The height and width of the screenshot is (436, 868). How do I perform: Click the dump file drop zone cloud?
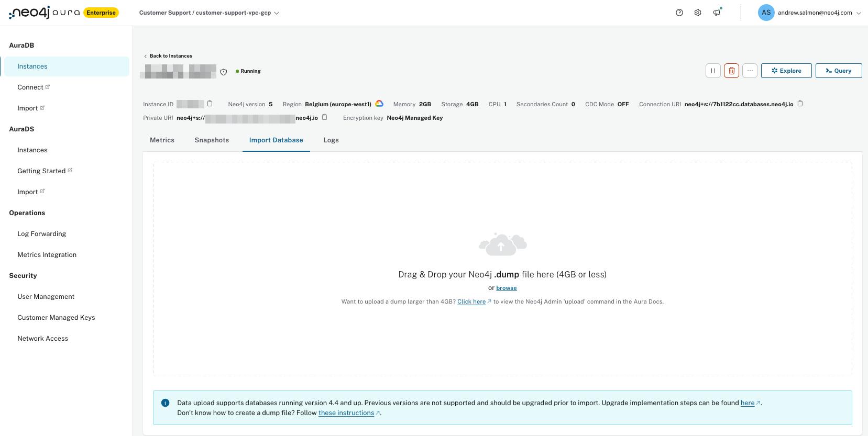point(502,244)
